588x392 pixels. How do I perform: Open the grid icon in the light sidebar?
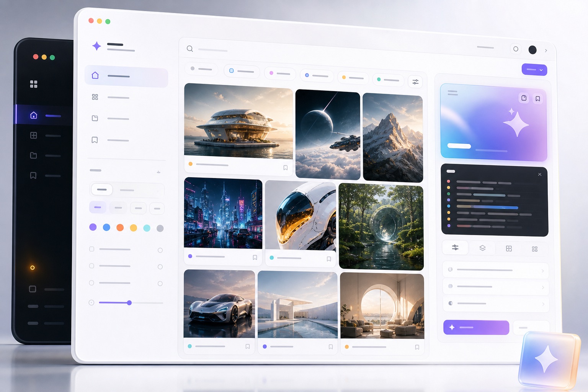95,97
